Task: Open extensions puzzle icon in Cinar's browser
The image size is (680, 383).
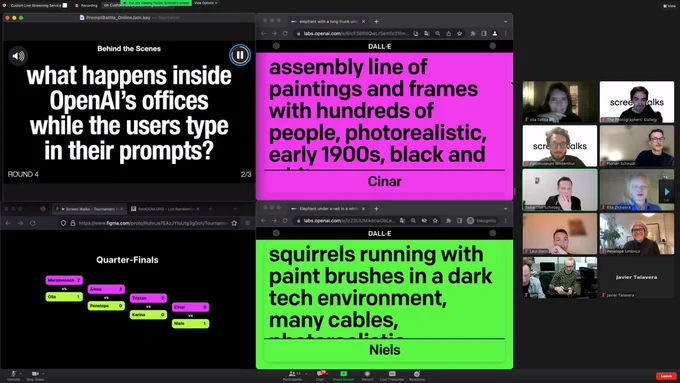Action: point(473,33)
